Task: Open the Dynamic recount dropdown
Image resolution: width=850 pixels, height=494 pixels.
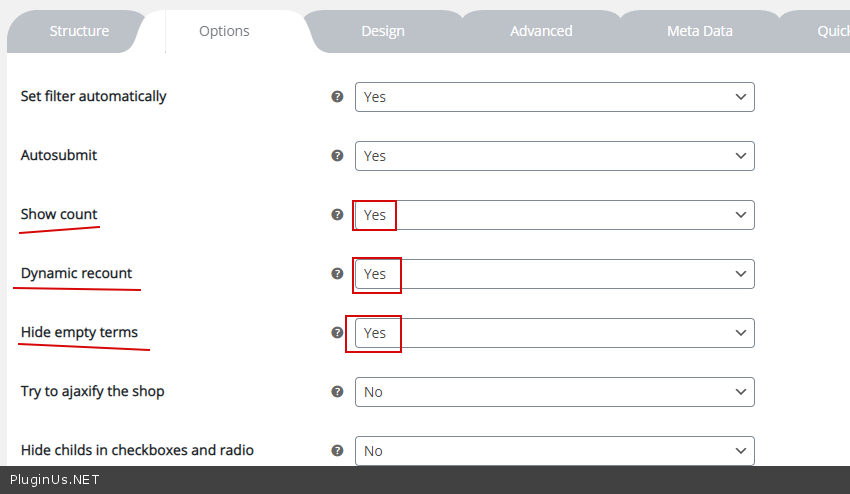Action: (554, 274)
